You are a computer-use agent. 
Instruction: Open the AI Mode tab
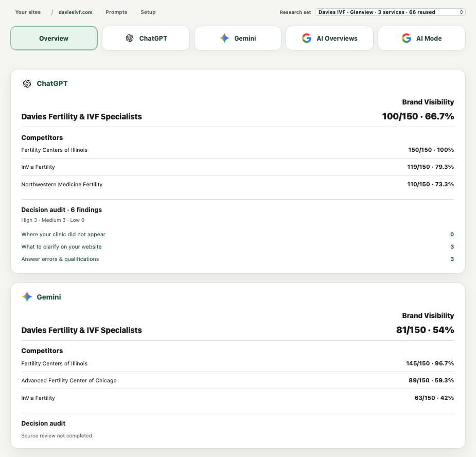pyautogui.click(x=421, y=38)
